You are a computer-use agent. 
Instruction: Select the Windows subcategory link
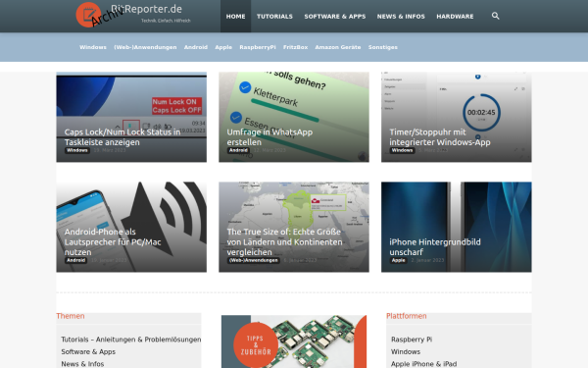[93, 47]
